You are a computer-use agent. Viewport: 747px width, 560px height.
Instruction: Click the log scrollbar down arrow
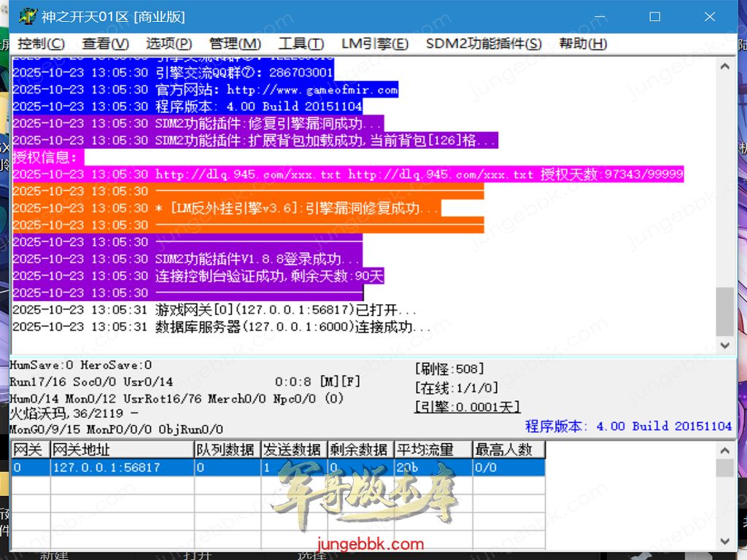[x=724, y=345]
